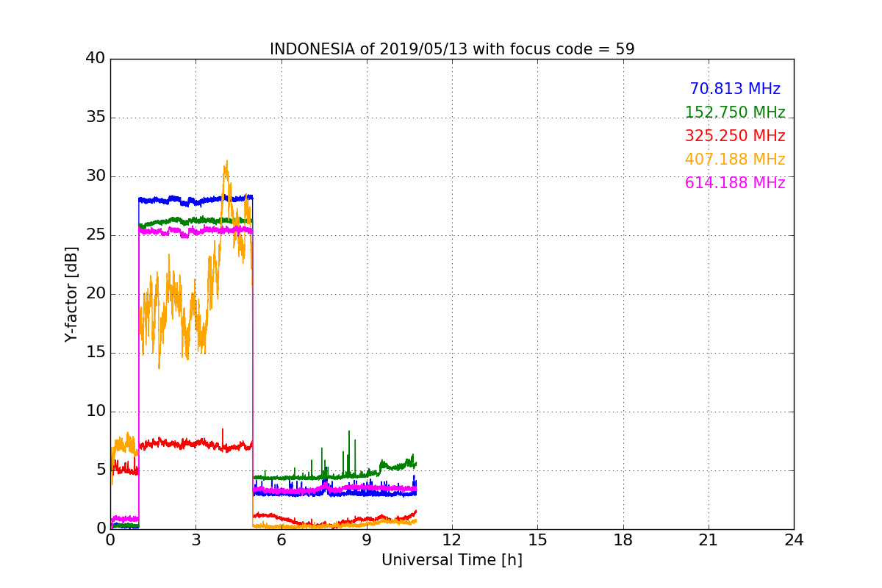Click the x-axis tick label 9
The height and width of the screenshot is (588, 882).
(x=366, y=540)
